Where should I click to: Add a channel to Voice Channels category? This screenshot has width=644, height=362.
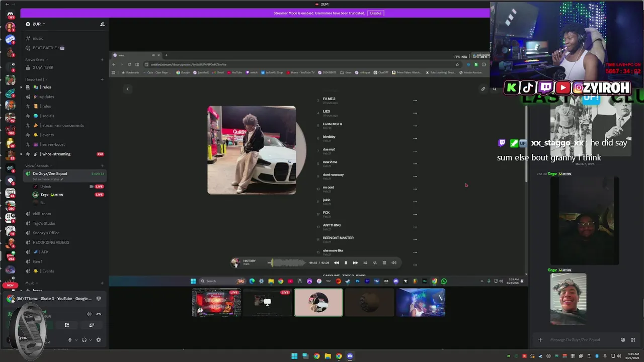coord(102,166)
